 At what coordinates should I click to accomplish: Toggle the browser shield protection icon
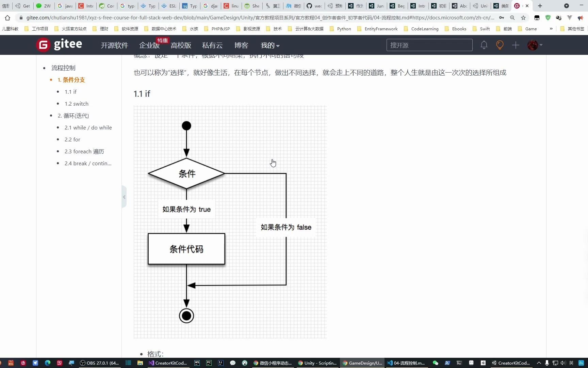coord(548,18)
